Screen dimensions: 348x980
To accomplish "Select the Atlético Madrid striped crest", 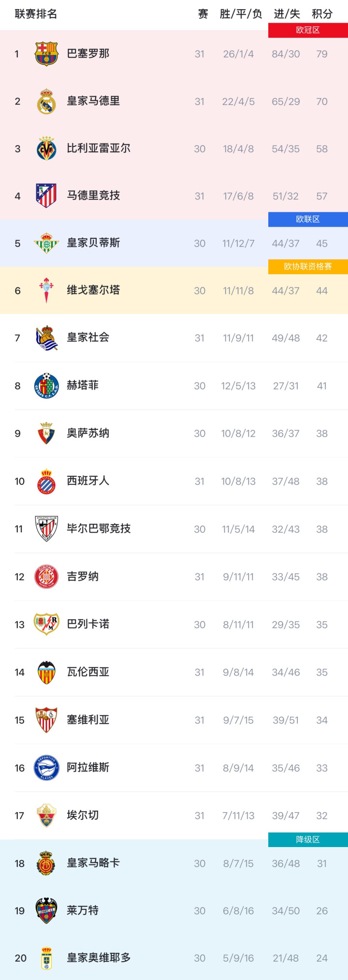I will [x=46, y=196].
